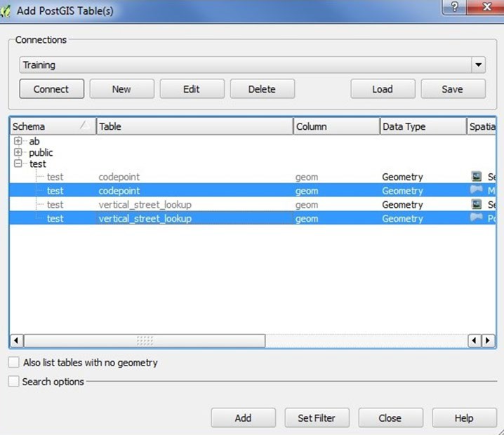504x435 pixels.
Task: Close the Add PostGIS Table(s) dialog window
Action: click(486, 6)
